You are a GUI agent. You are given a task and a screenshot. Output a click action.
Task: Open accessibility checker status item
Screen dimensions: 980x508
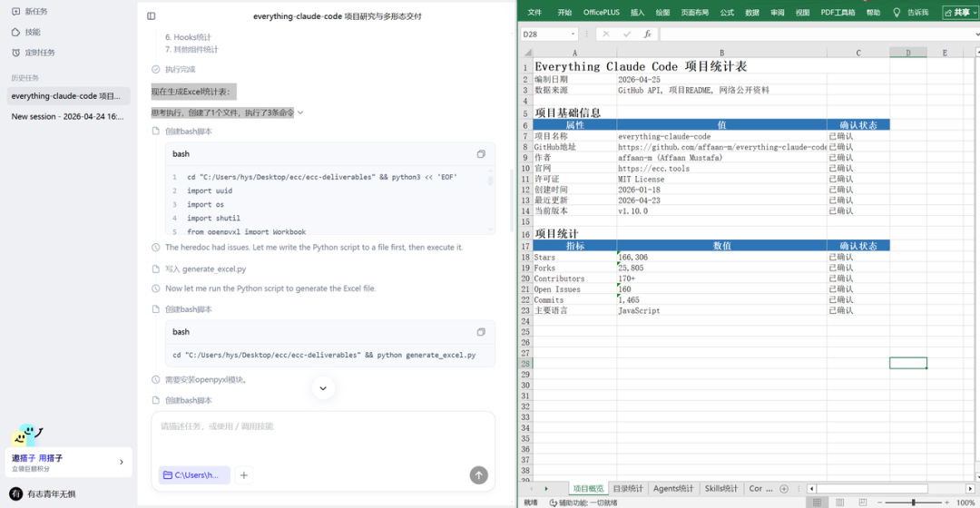coord(583,503)
